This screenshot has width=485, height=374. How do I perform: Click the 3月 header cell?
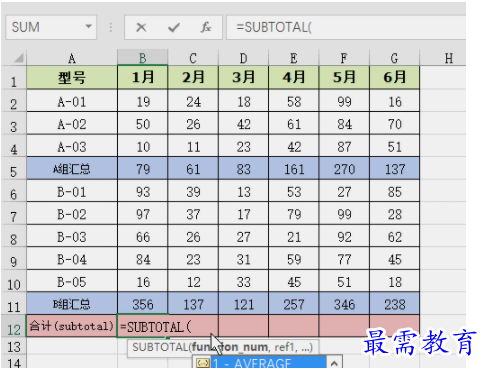coord(243,78)
